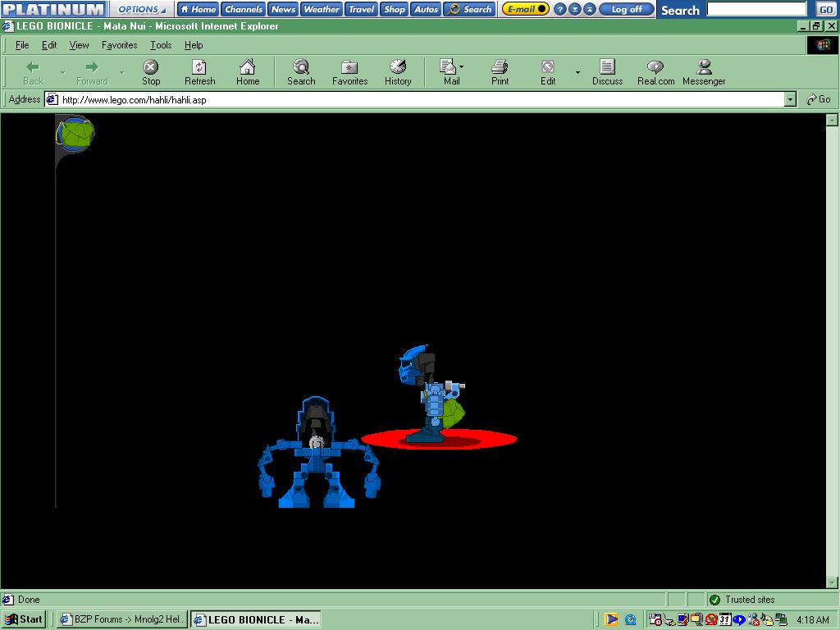Screen dimensions: 840x630
Task: Click the taskbar clock showing 4:18 AM
Action: coord(813,620)
